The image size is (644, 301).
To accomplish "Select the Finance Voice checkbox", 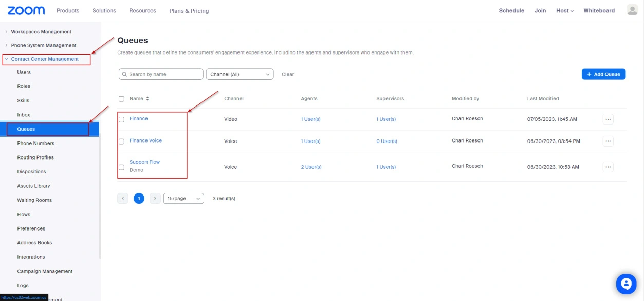I will coord(122,141).
